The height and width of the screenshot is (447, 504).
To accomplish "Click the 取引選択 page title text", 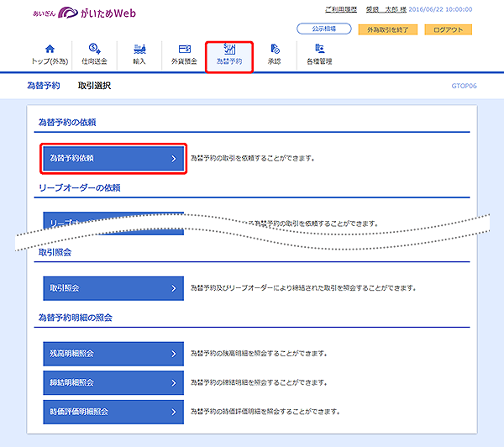I will click(x=94, y=86).
